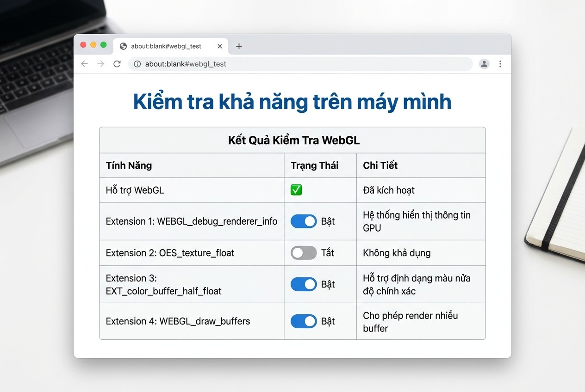Screen dimensions: 585x392
Task: Open the site info icon in address bar
Action: pyautogui.click(x=137, y=64)
